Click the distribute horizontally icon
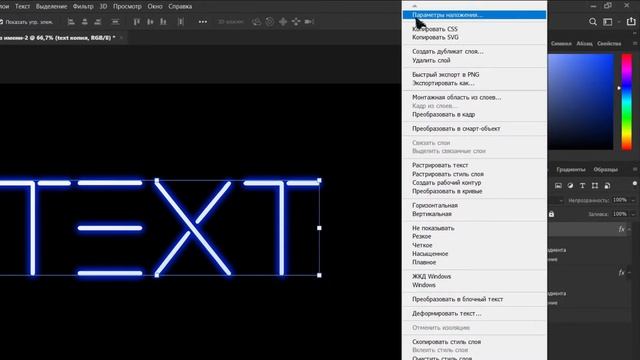Image resolution: width=640 pixels, height=360 pixels. coord(116,22)
